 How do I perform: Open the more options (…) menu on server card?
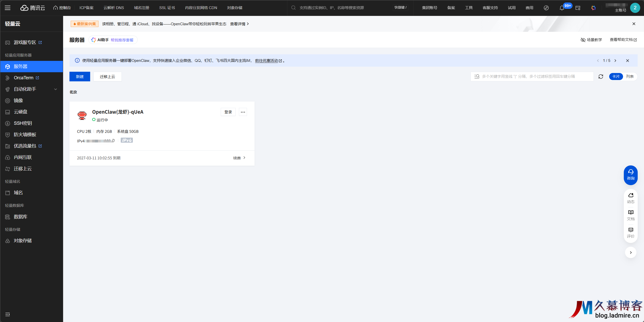[x=243, y=112]
